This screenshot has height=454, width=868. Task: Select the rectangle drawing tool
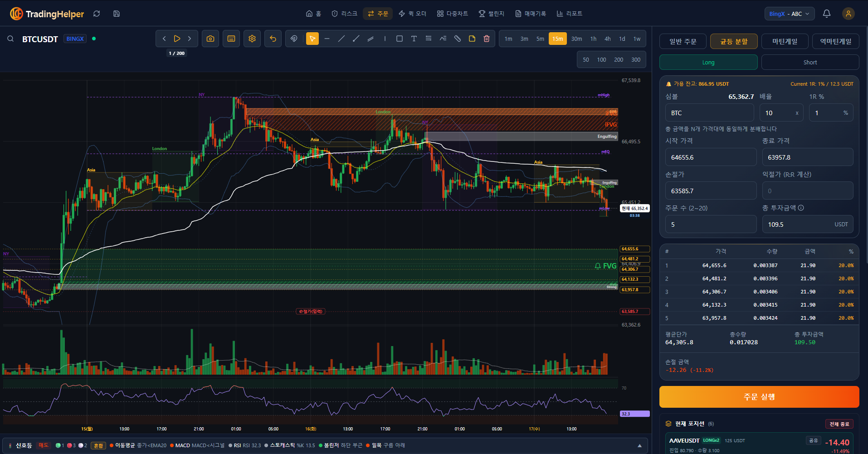click(400, 39)
